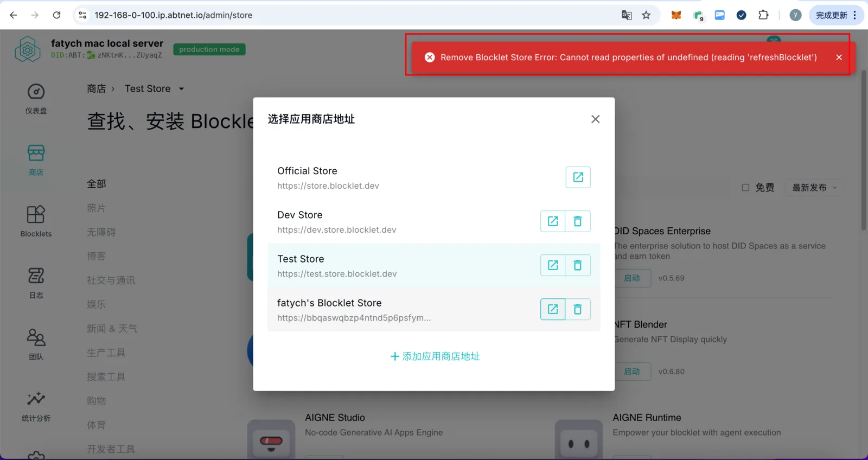Open the team (团队) sidebar item
868x460 pixels.
click(36, 344)
